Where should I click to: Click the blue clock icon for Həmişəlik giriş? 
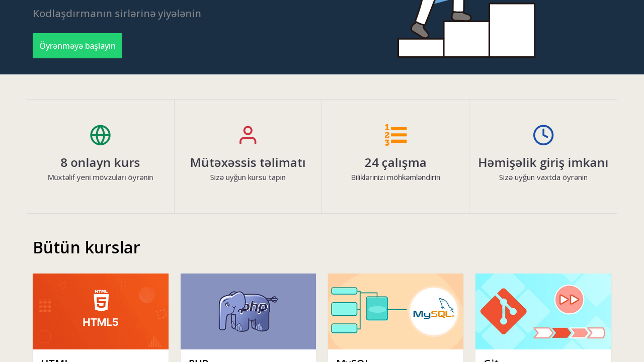(543, 134)
